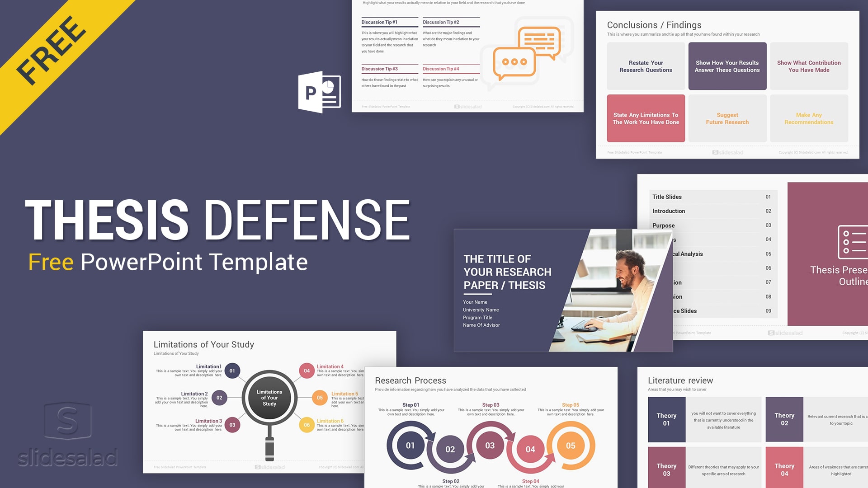
Task: Select the Conclusions Findings slide thumbnail
Action: [725, 84]
